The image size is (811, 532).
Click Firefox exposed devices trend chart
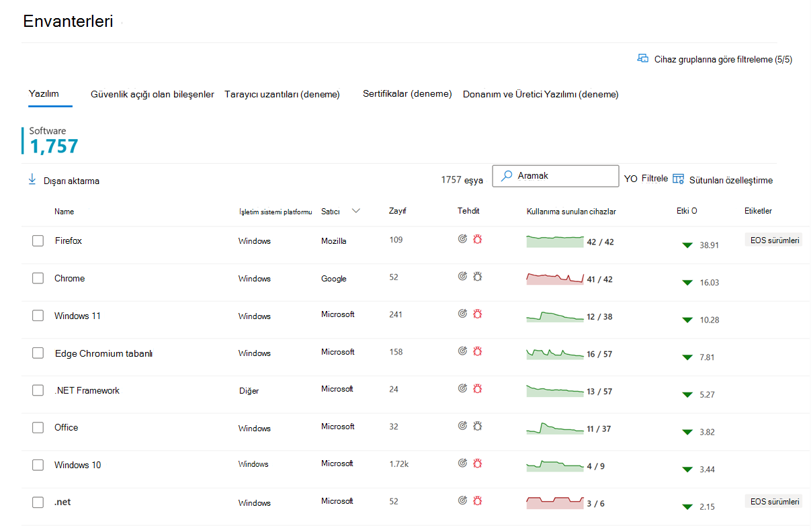tap(555, 241)
